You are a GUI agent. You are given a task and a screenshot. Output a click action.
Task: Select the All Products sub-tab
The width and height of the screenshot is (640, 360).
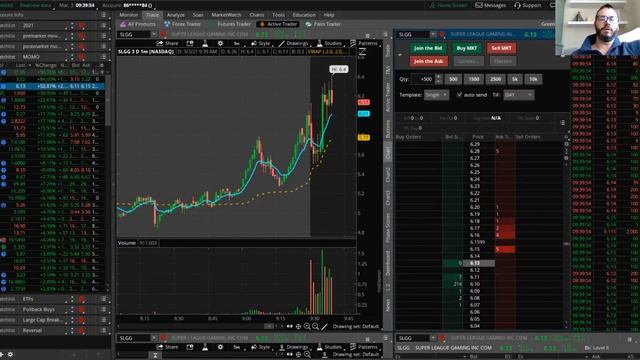[x=138, y=24]
